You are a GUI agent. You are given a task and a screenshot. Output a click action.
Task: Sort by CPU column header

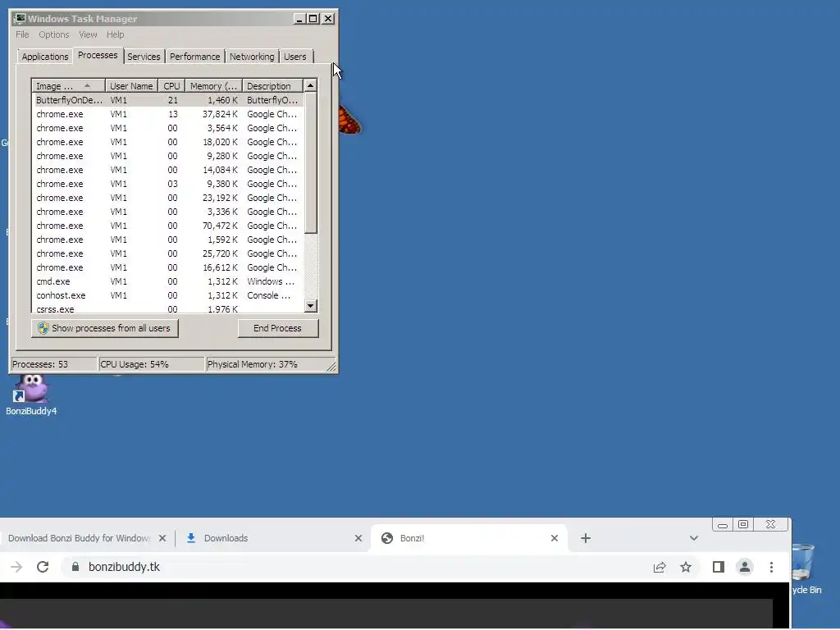coord(172,85)
